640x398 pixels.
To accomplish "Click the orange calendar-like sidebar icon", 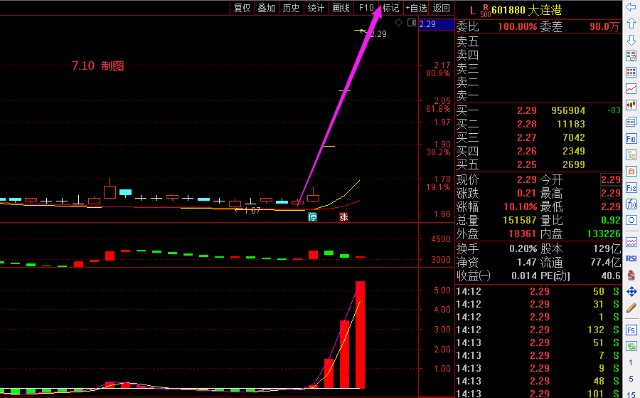I will (x=631, y=171).
